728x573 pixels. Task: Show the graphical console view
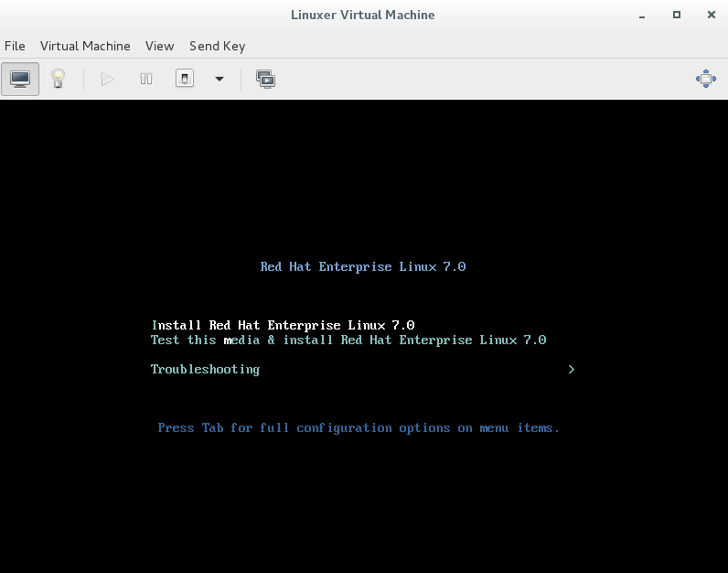pos(20,79)
